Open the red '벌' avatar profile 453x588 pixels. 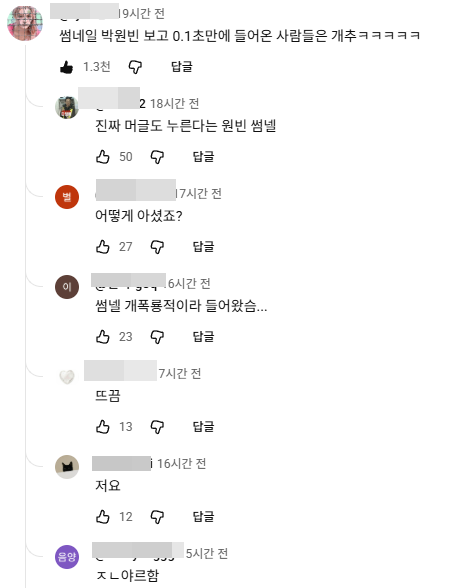(67, 197)
